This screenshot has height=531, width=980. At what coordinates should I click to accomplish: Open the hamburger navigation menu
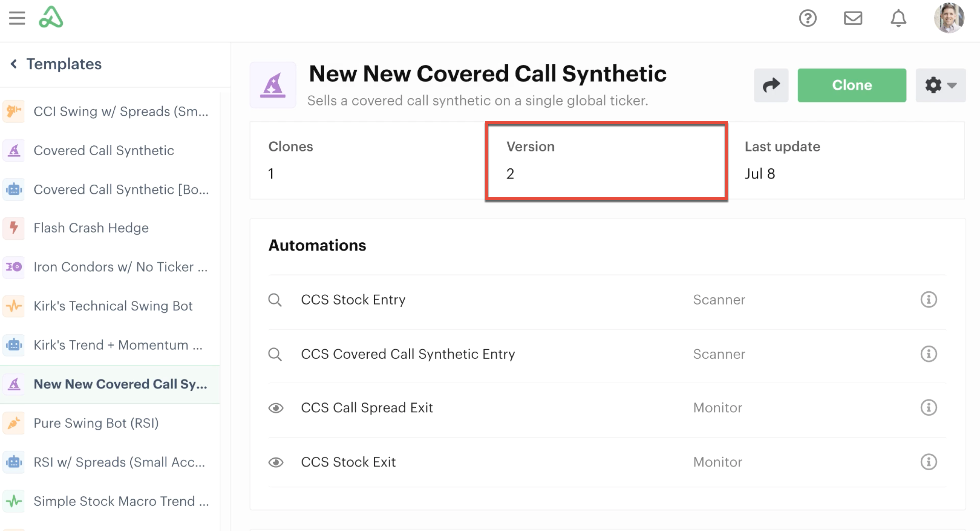(17, 18)
